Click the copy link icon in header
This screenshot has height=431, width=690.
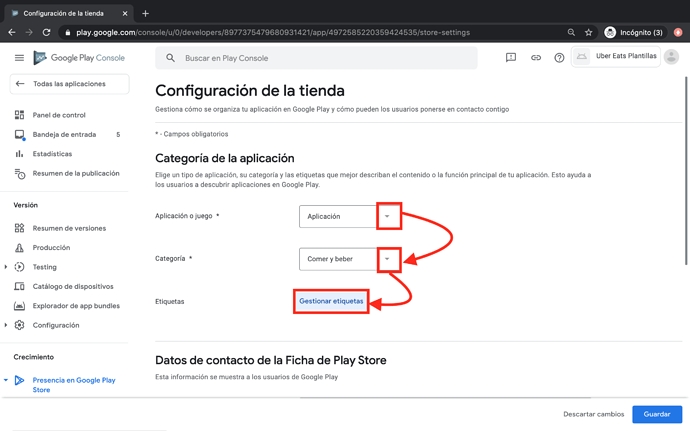tap(535, 58)
